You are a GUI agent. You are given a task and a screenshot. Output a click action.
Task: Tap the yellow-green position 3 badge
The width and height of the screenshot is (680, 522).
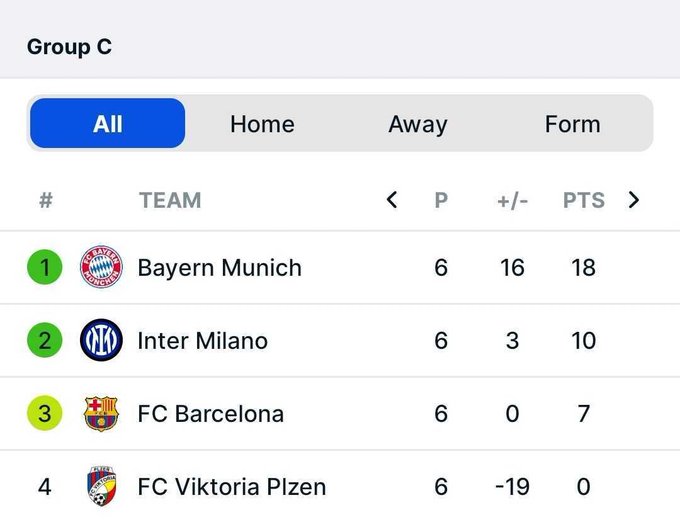coord(45,413)
